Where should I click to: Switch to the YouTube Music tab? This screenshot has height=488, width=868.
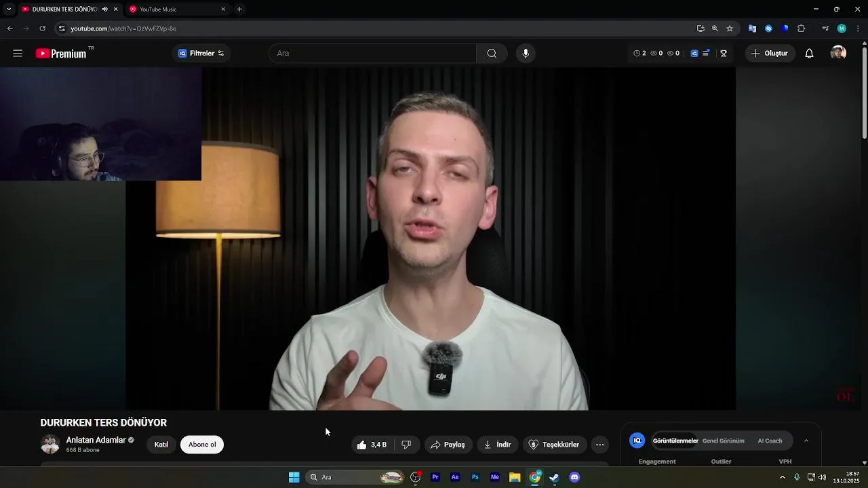pos(176,9)
